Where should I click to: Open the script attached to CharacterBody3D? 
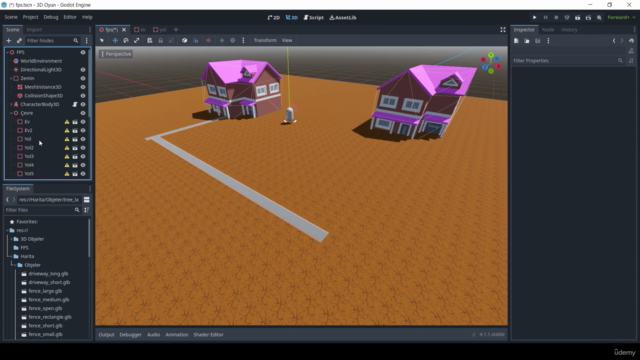pyautogui.click(x=75, y=104)
